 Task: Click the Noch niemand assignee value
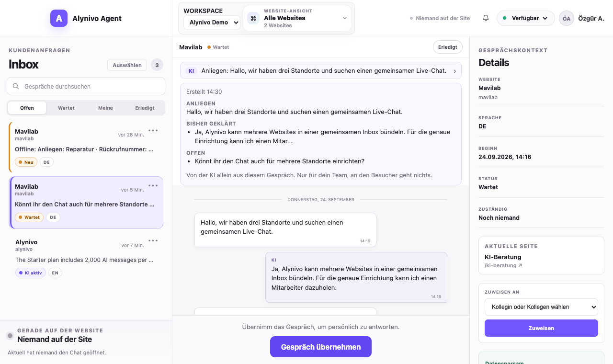click(x=499, y=217)
